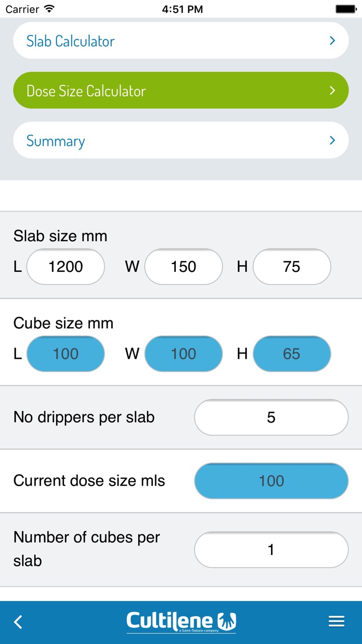
Task: Tap the Cultilene logo
Action: pos(181,621)
